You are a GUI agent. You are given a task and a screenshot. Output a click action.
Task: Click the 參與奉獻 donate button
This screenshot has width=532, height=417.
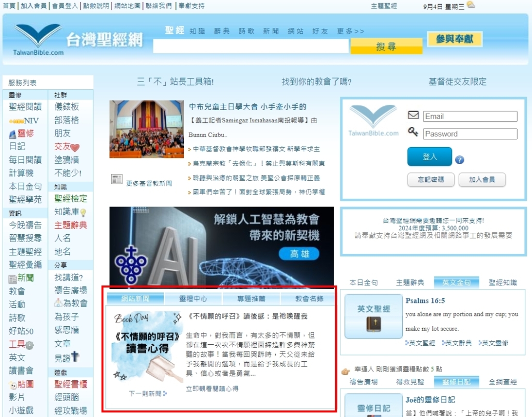[x=455, y=39]
